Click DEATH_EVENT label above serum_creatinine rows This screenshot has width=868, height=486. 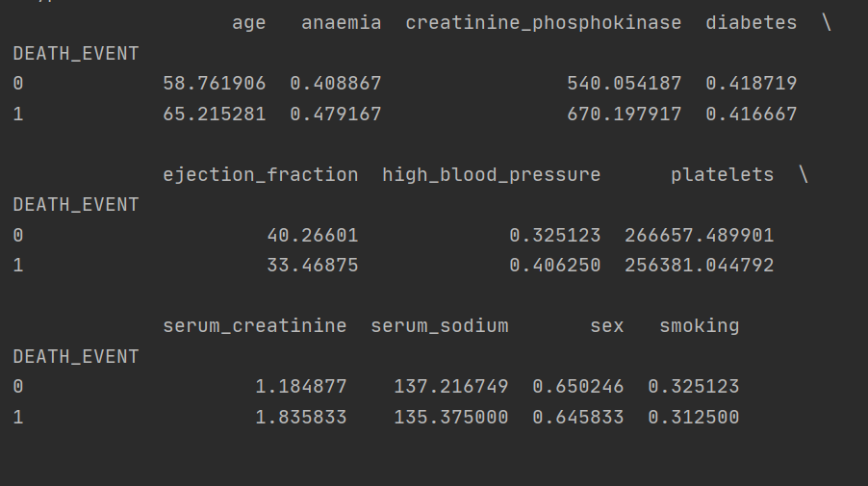76,356
